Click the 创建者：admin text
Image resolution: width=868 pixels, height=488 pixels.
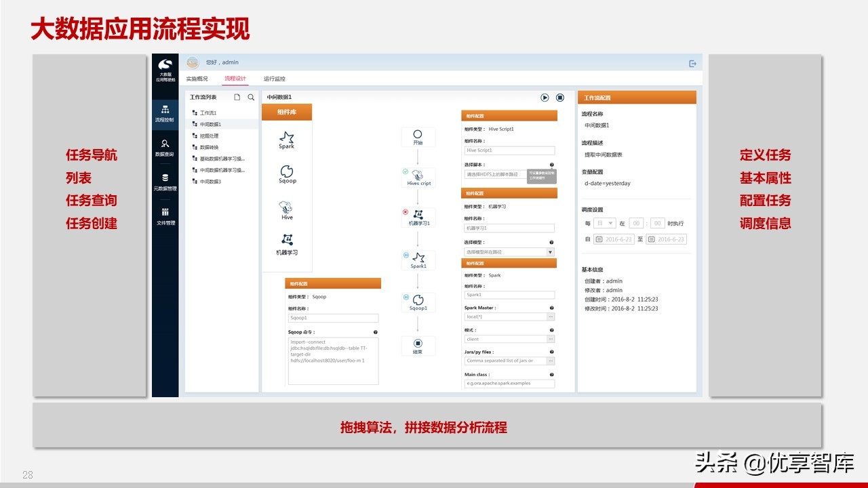(604, 281)
